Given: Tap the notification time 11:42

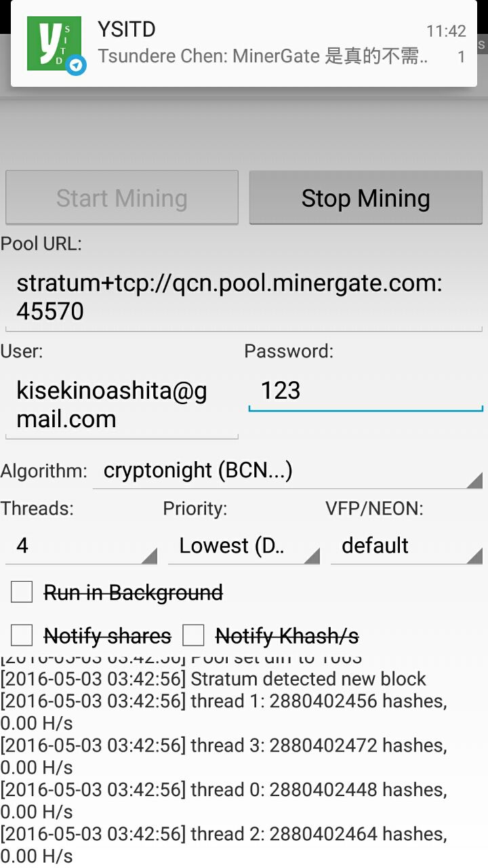Looking at the screenshot, I should click(x=446, y=31).
